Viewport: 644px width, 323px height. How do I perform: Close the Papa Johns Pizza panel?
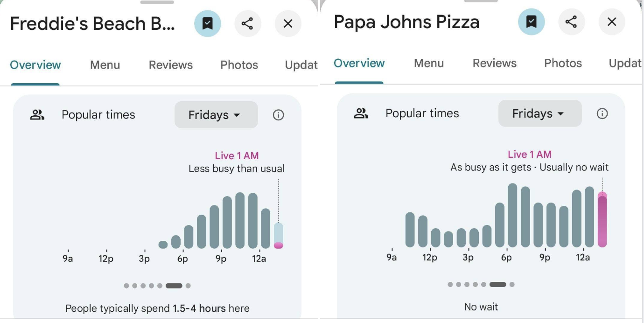[x=612, y=22]
